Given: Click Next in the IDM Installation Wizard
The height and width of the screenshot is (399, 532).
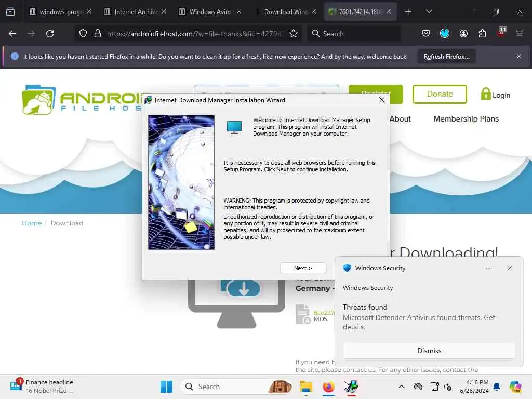Looking at the screenshot, I should point(303,268).
